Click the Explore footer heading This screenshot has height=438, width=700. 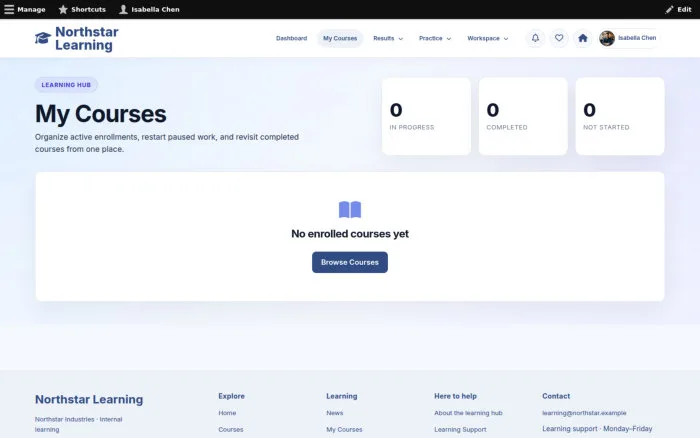click(231, 396)
